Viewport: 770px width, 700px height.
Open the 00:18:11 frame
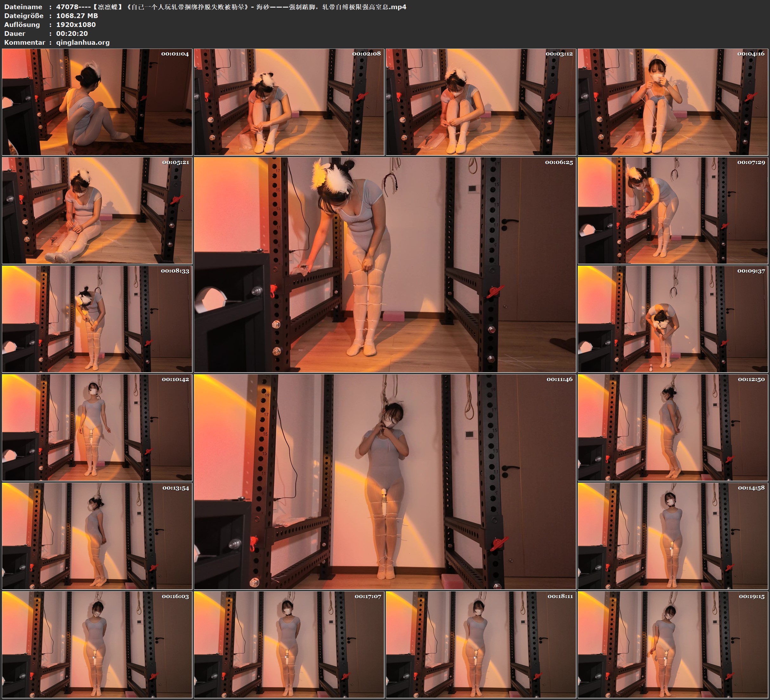point(480,644)
